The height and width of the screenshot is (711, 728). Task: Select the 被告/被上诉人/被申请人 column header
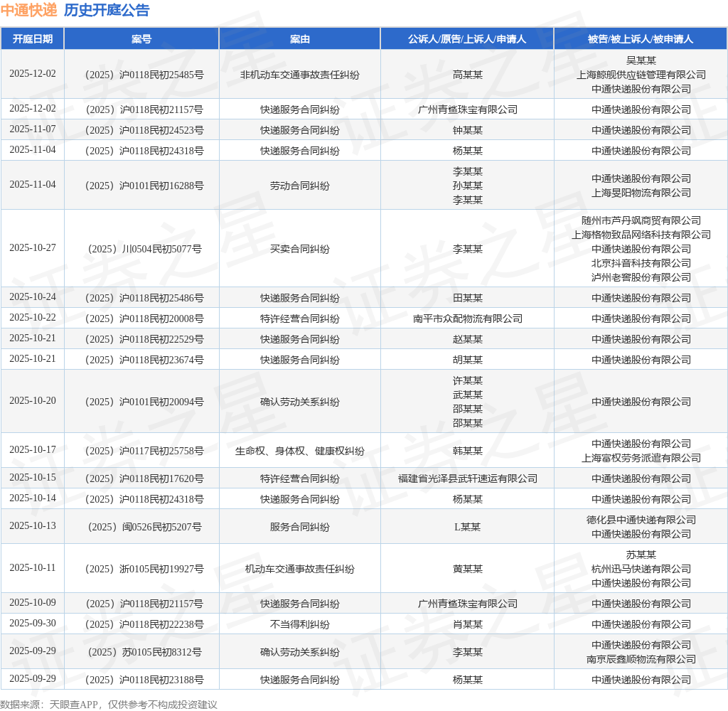tap(641, 39)
